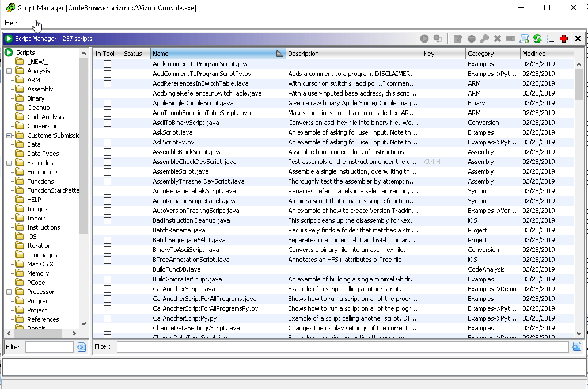Click the ARM folder icon in tree

(20, 80)
